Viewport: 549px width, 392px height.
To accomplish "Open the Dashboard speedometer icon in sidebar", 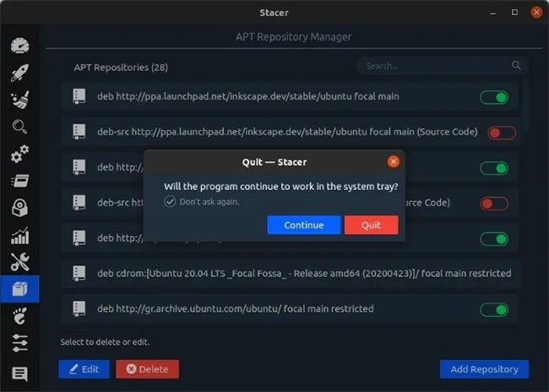I will [20, 46].
